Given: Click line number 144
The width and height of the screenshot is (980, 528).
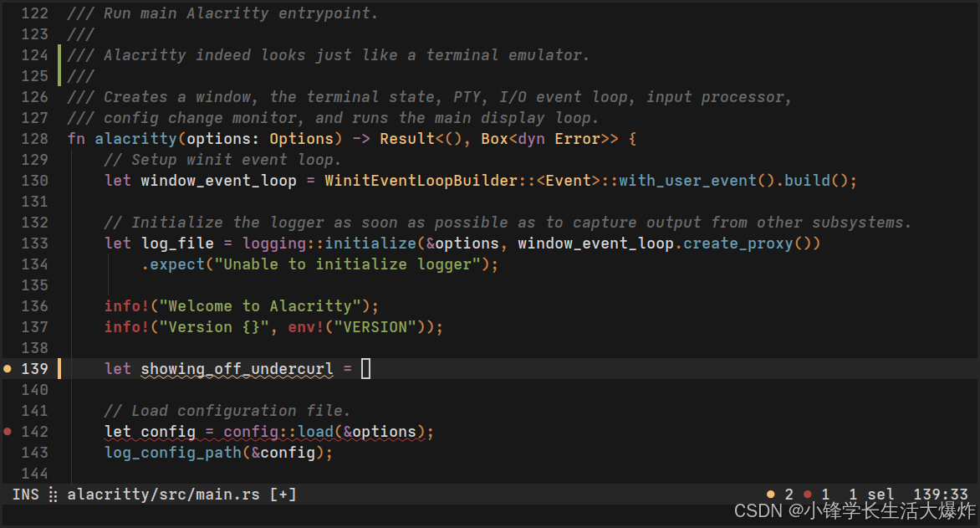Looking at the screenshot, I should (x=34, y=474).
